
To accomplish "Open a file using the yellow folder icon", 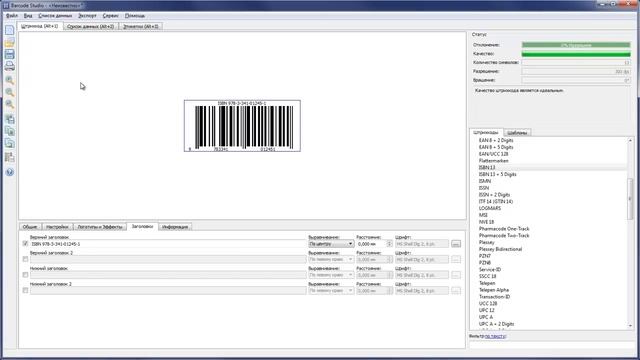I will coord(9,42).
